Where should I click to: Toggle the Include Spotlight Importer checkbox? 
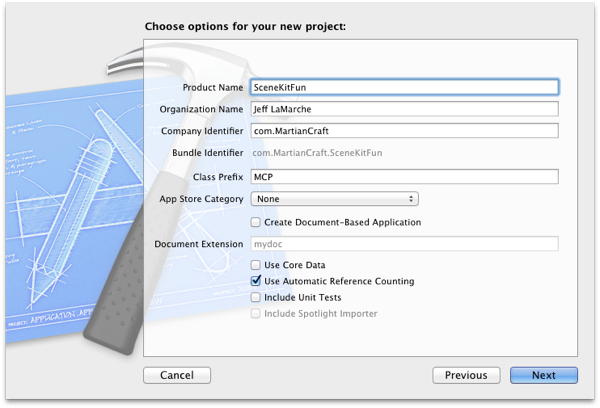(256, 313)
